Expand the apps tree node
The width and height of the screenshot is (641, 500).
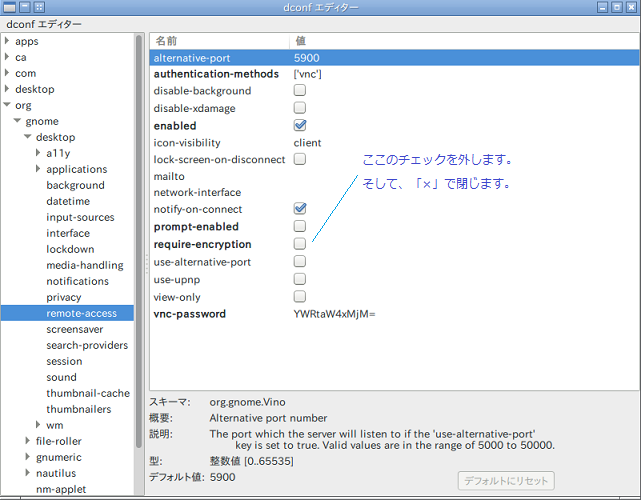7,40
